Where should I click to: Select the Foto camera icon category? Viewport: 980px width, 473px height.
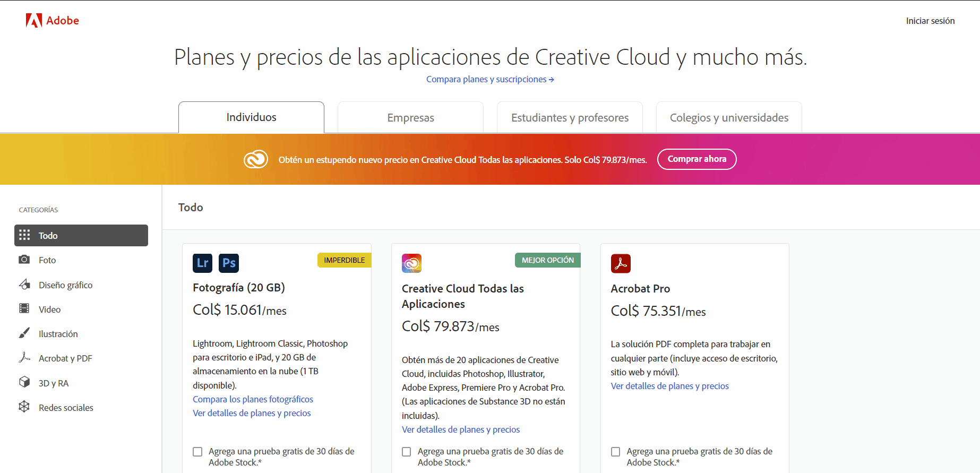click(x=24, y=260)
